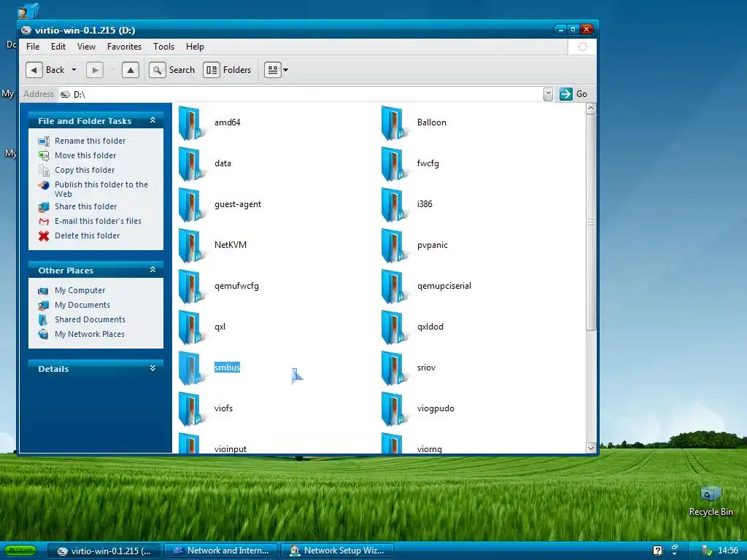Screen dimensions: 747x560
Task: Expand the Address bar dropdown
Action: [548, 94]
